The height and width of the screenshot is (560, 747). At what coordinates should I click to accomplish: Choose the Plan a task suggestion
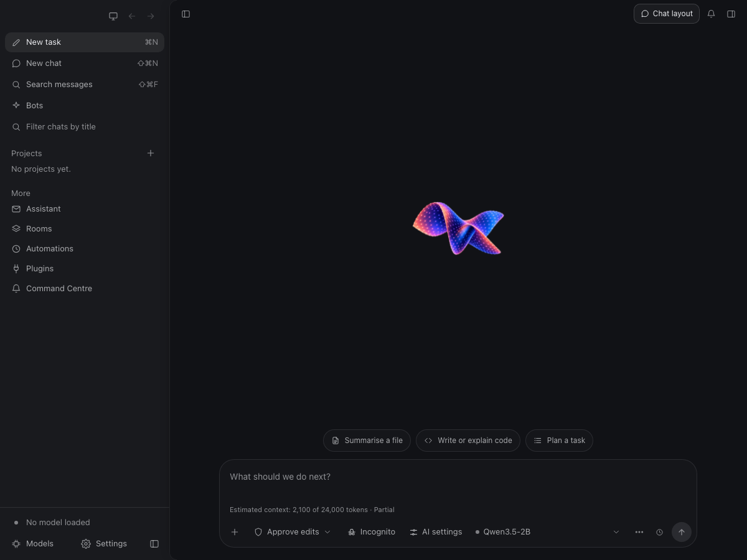tap(559, 441)
